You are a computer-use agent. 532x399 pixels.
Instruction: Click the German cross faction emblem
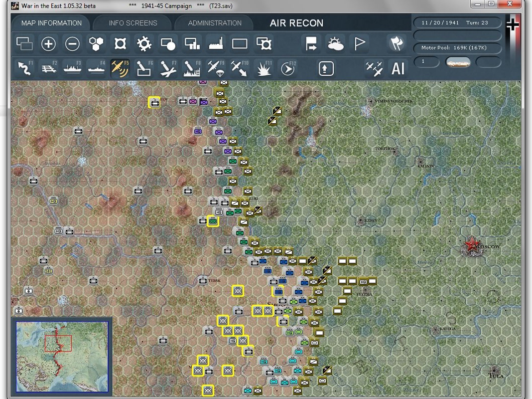tap(513, 25)
